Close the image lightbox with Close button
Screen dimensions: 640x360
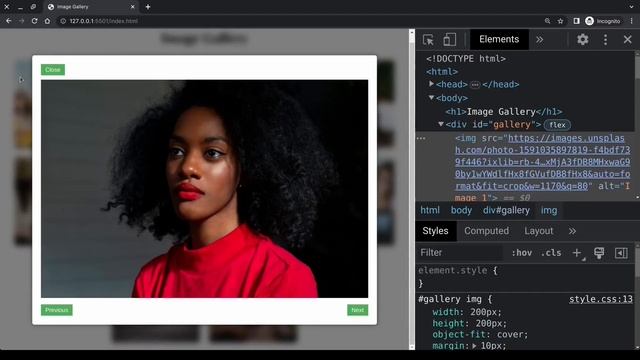tap(53, 70)
